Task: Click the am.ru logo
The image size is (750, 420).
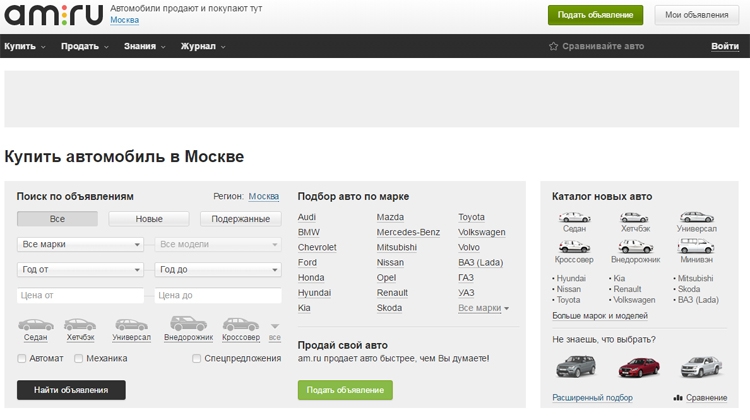Action: 54,14
